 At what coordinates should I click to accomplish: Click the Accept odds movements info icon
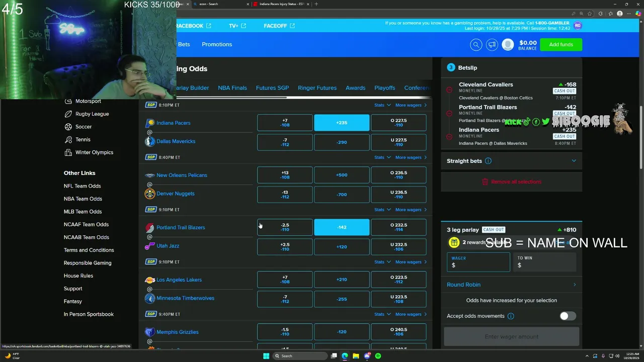[511, 316]
